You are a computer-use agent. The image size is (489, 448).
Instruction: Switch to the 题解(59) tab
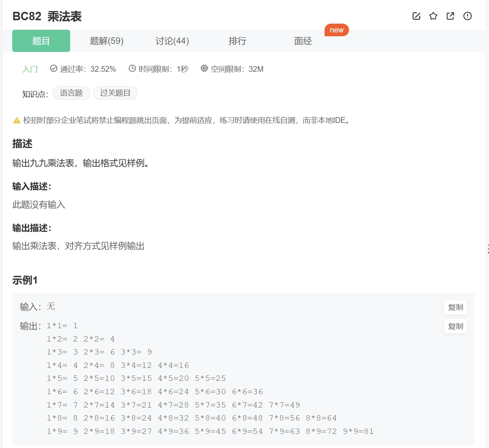[x=107, y=41]
